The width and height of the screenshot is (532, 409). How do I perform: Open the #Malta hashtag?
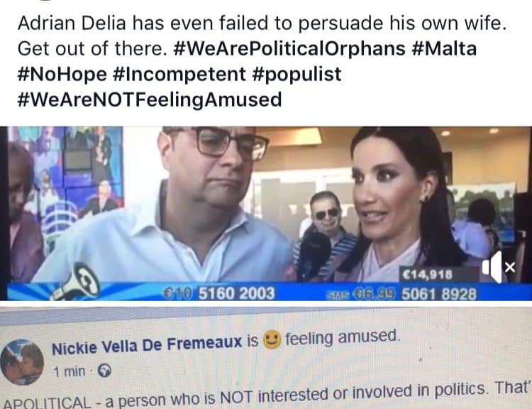444,48
